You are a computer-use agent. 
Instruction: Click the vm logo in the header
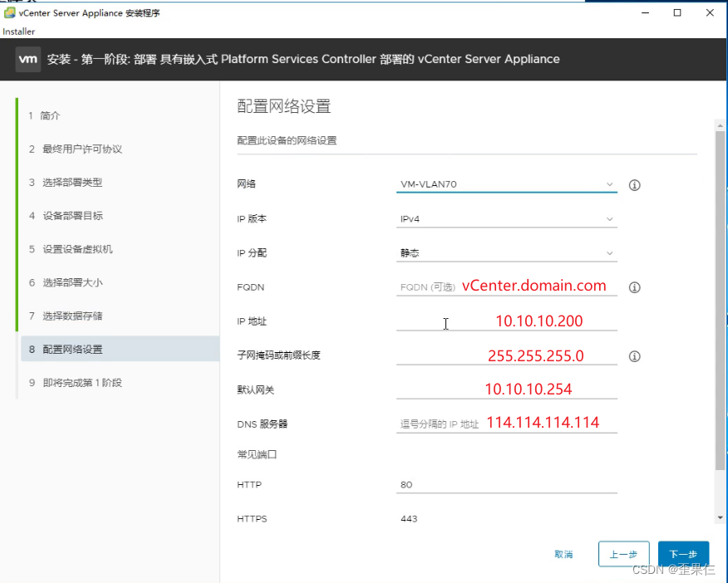pos(28,59)
